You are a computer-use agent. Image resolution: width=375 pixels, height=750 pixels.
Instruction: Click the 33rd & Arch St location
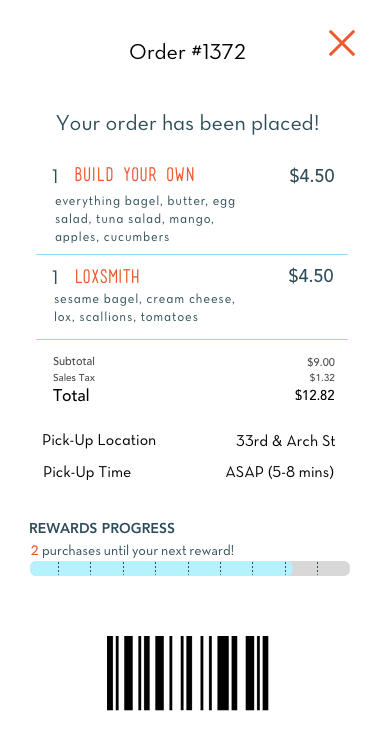tap(286, 441)
